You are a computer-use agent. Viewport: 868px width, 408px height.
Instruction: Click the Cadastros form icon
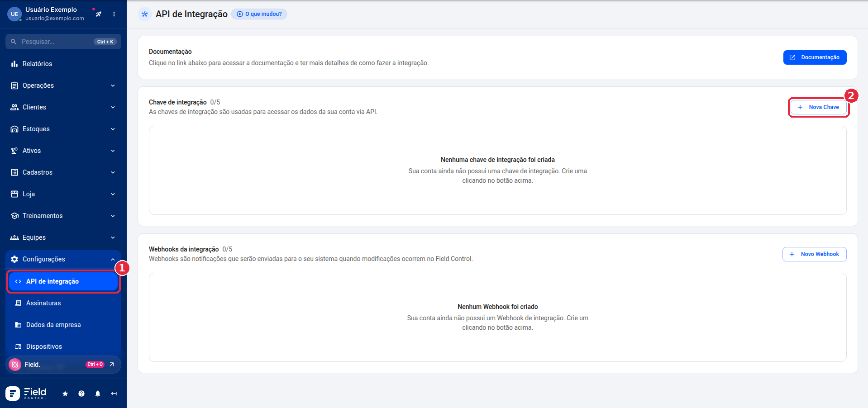pyautogui.click(x=14, y=172)
